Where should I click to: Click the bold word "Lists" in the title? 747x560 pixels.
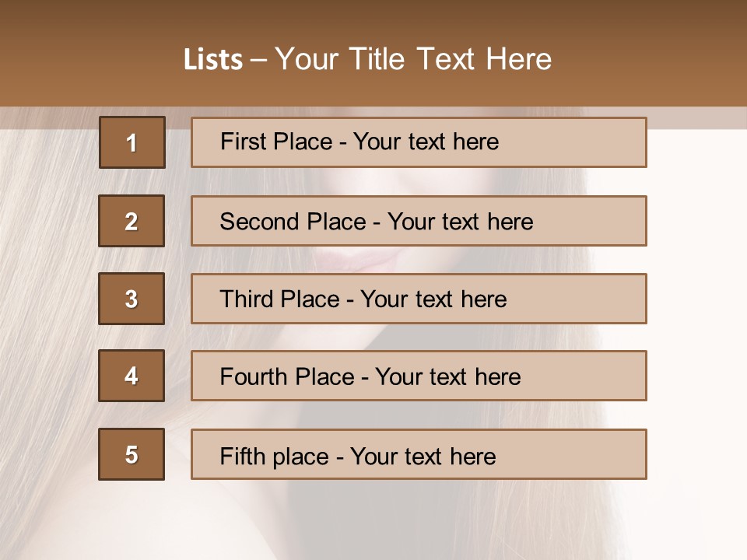coord(213,60)
